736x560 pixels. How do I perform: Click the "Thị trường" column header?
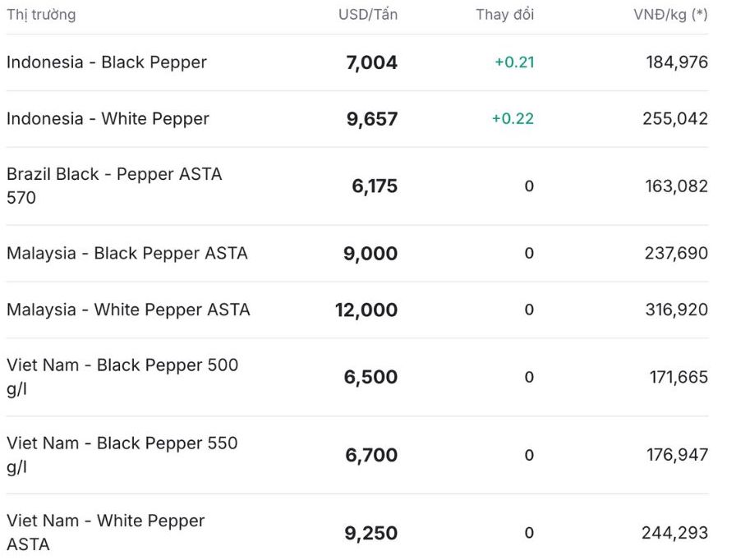[x=41, y=15]
